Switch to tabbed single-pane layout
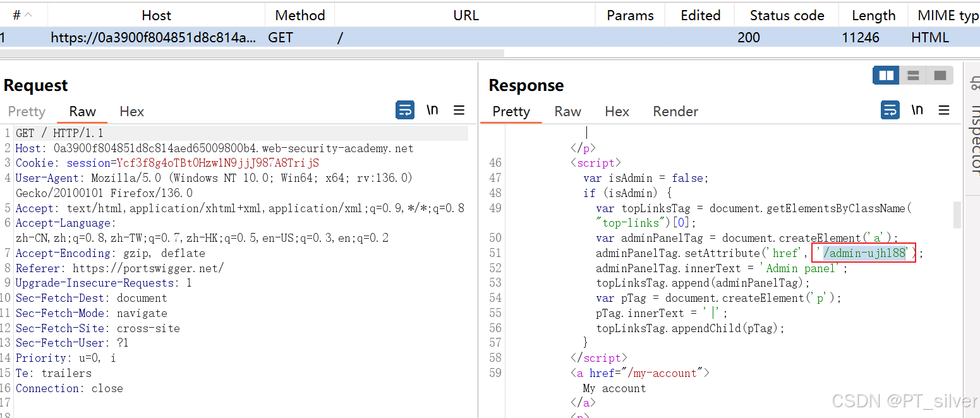This screenshot has width=980, height=418. tap(940, 76)
